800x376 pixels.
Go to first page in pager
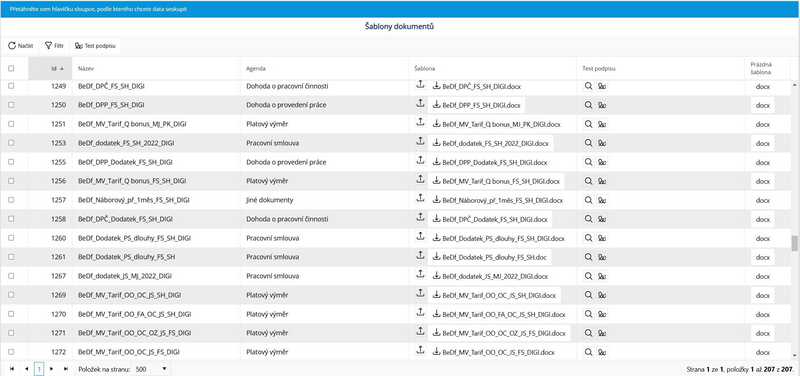pos(12,368)
